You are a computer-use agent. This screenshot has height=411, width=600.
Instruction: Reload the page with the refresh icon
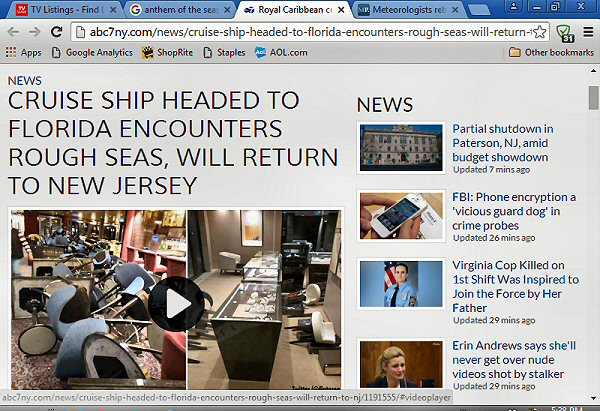tap(57, 32)
